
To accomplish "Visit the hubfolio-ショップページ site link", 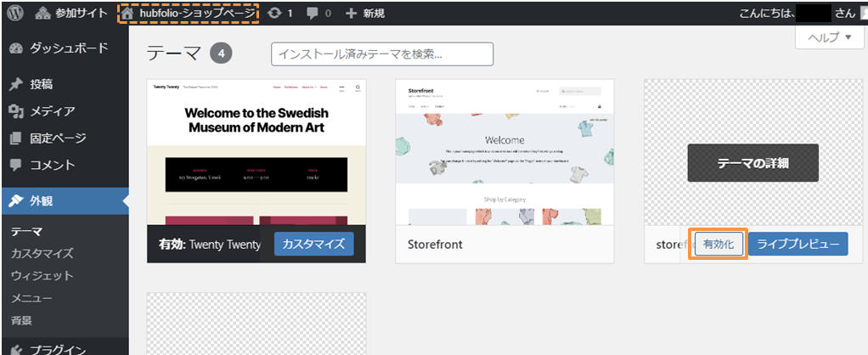I will pyautogui.click(x=189, y=13).
